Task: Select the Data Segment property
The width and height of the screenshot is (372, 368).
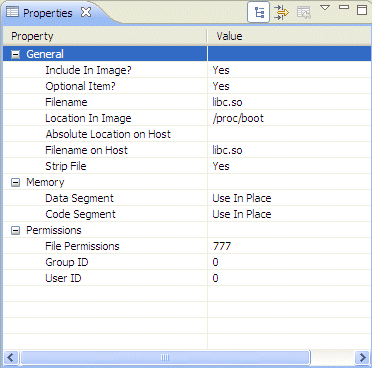Action: (79, 198)
